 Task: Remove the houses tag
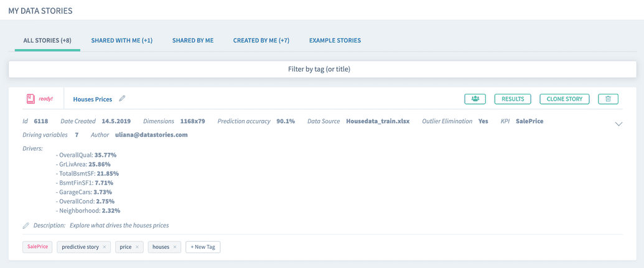[x=175, y=247]
